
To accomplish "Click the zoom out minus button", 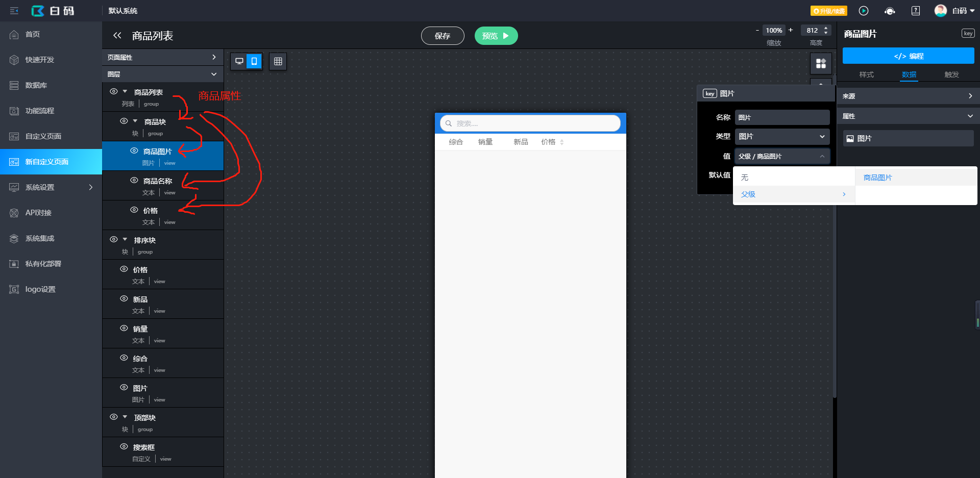I will click(x=757, y=30).
